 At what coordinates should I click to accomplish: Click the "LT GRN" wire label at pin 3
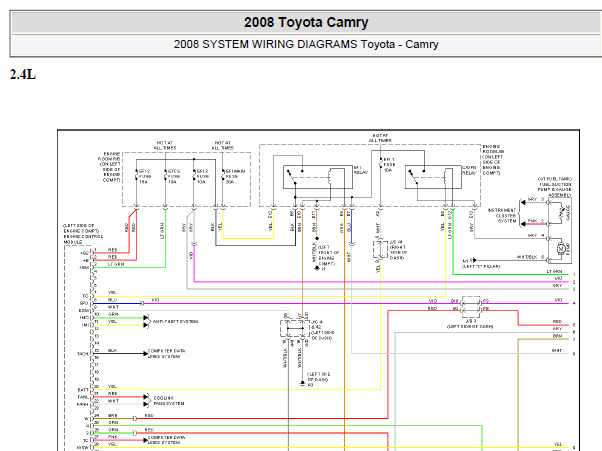pyautogui.click(x=115, y=264)
